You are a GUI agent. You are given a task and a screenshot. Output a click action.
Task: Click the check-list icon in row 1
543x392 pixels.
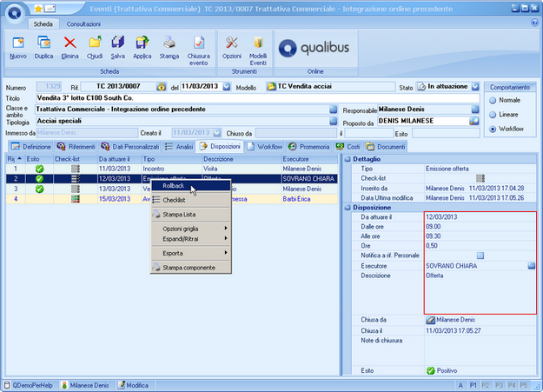75,169
